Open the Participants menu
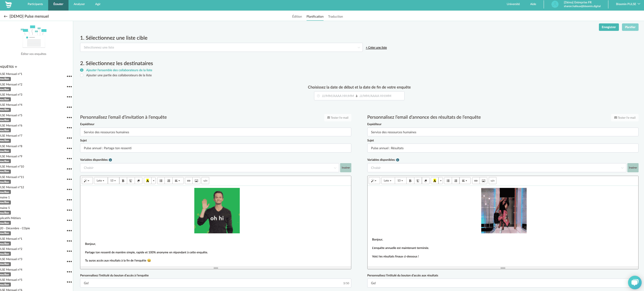 click(35, 4)
